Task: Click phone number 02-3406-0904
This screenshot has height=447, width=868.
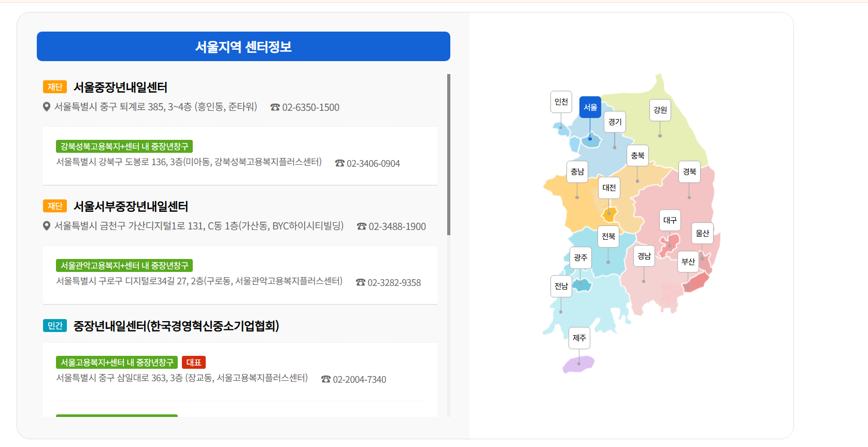Action: [373, 163]
